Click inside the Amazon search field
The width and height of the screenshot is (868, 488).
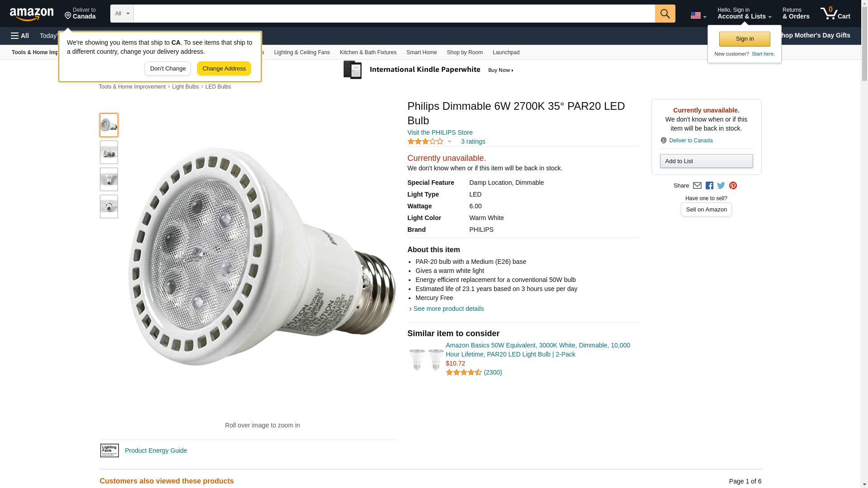(x=393, y=14)
